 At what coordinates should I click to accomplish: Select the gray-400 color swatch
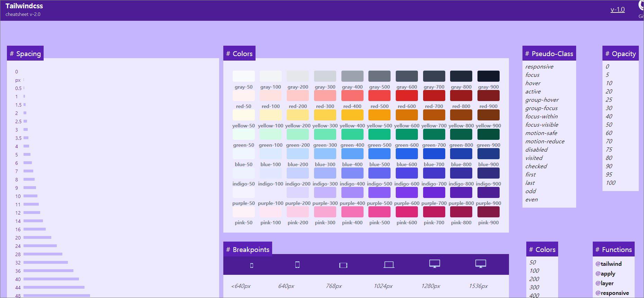[x=352, y=76]
